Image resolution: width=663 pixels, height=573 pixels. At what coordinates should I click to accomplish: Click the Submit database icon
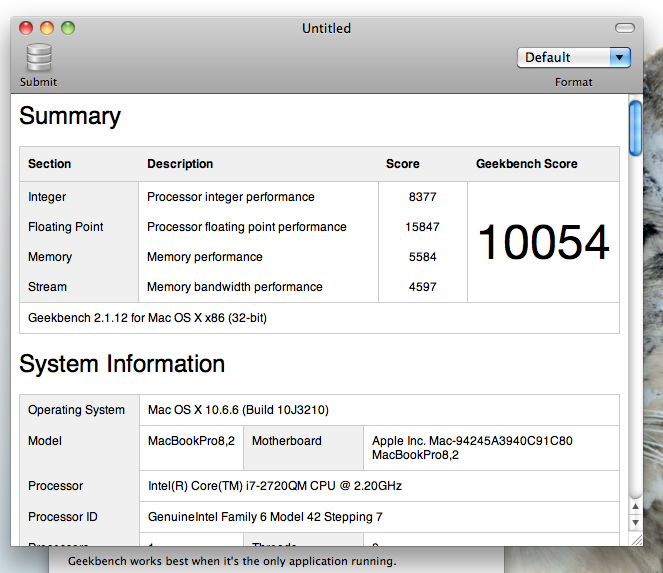[x=39, y=58]
